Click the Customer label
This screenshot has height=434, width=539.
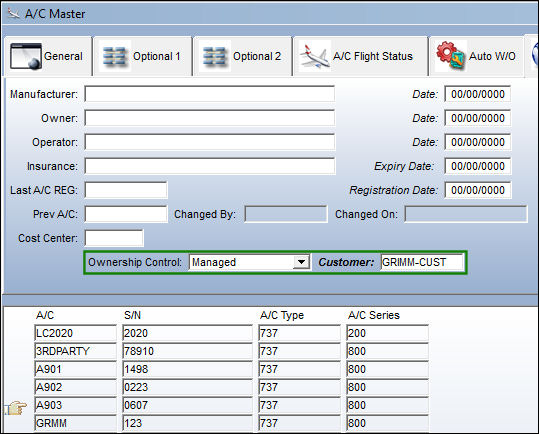coord(346,262)
